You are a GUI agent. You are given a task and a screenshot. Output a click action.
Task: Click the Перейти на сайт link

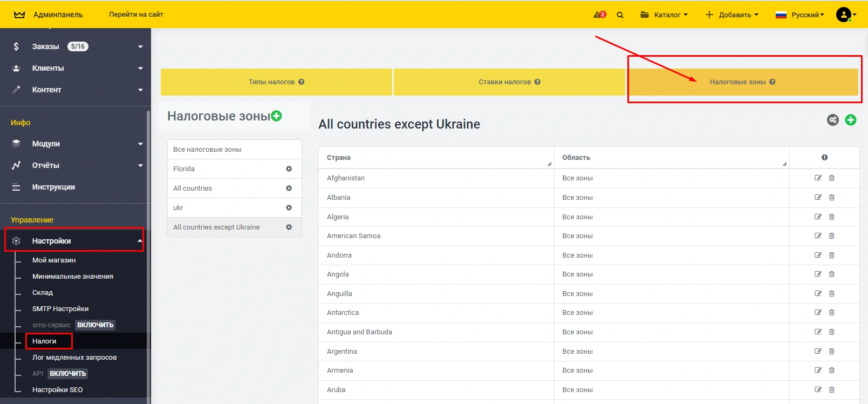coord(136,15)
